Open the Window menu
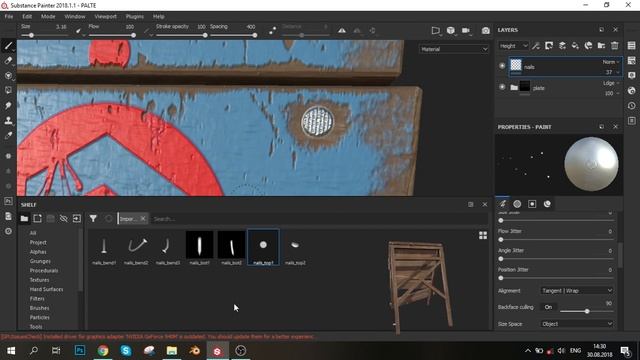The width and height of the screenshot is (640, 360). point(75,17)
